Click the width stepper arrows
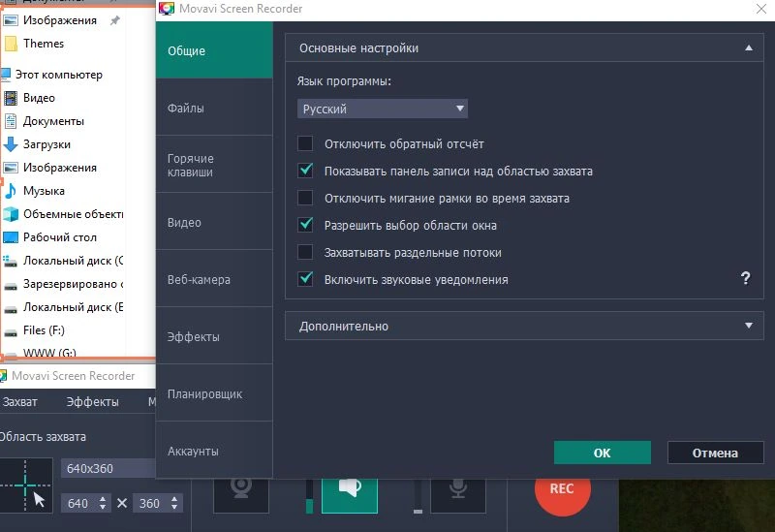 103,503
